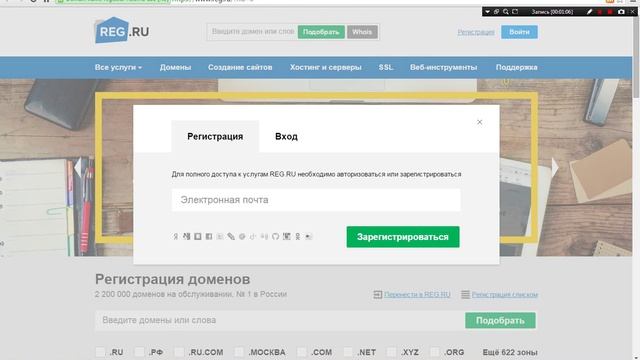Focus the header domain search field

point(252,32)
